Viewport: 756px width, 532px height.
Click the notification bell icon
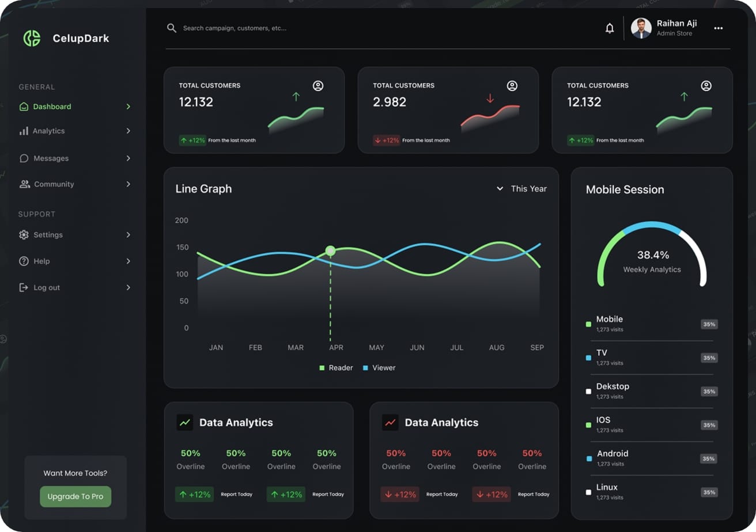(x=610, y=28)
